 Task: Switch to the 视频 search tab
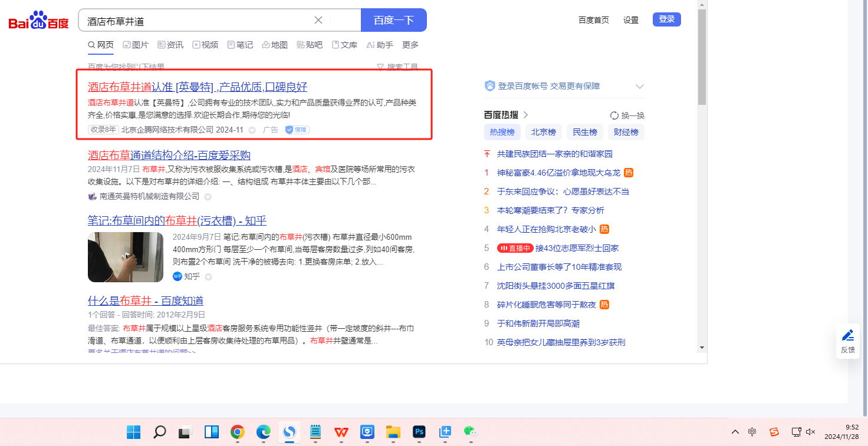(205, 45)
